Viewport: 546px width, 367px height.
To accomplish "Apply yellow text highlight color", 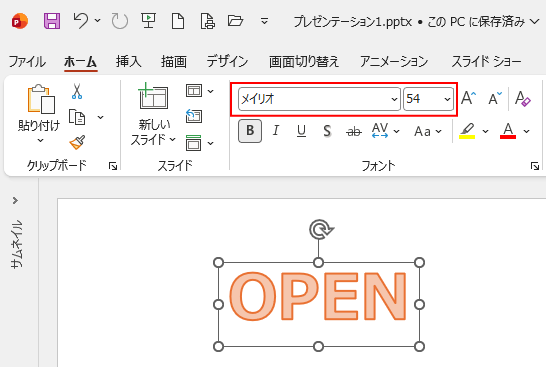I will coord(467,131).
